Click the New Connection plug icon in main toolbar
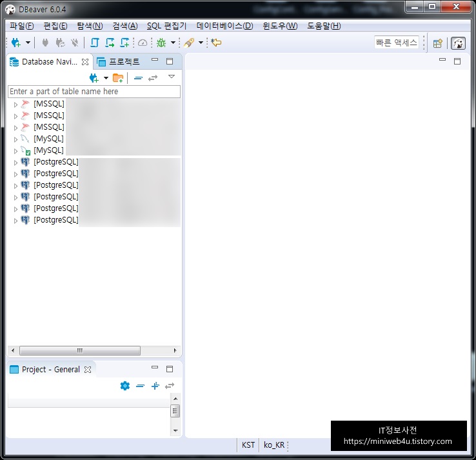Screen dimensions: 476x460 (15, 43)
